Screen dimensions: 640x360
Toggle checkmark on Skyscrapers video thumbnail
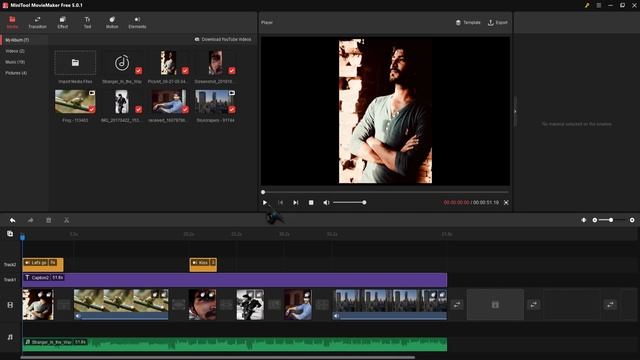tap(232, 109)
